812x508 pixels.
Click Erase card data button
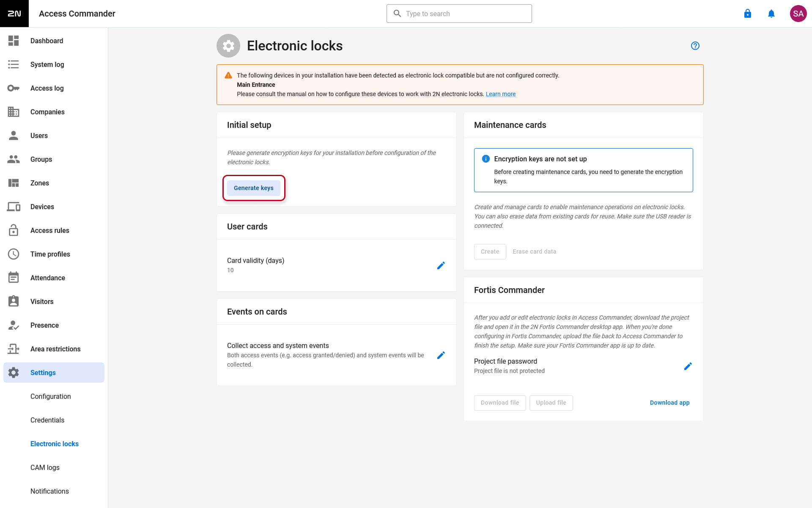pos(534,251)
